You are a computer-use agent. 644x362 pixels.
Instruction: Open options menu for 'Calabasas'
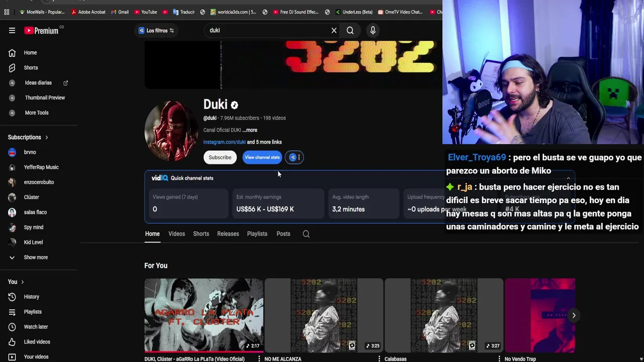click(499, 358)
